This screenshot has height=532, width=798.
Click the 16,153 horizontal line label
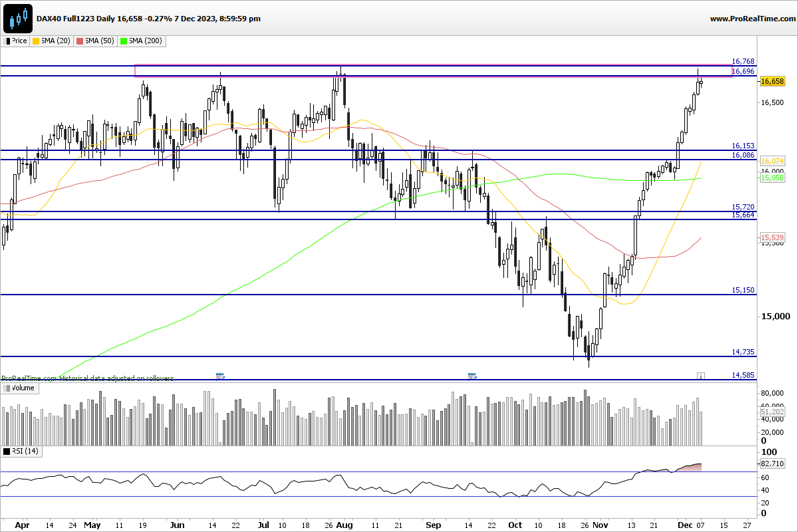point(743,146)
